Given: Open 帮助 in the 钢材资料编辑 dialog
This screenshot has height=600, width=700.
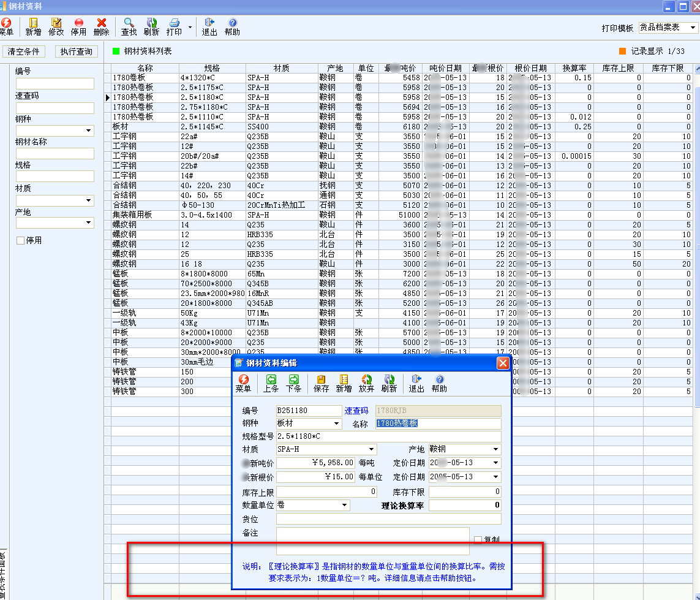Looking at the screenshot, I should (x=439, y=384).
